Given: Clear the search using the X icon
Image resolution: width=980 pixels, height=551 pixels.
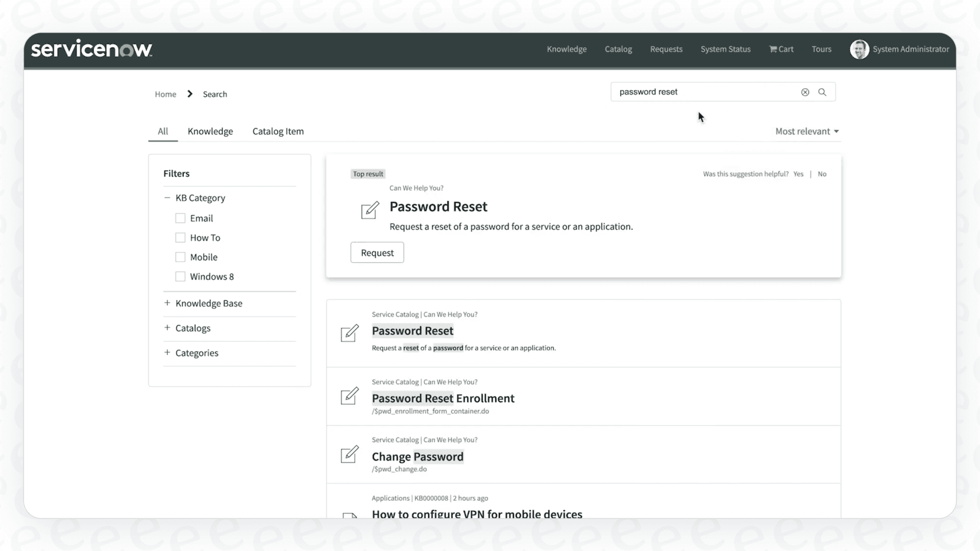Looking at the screenshot, I should click(805, 92).
